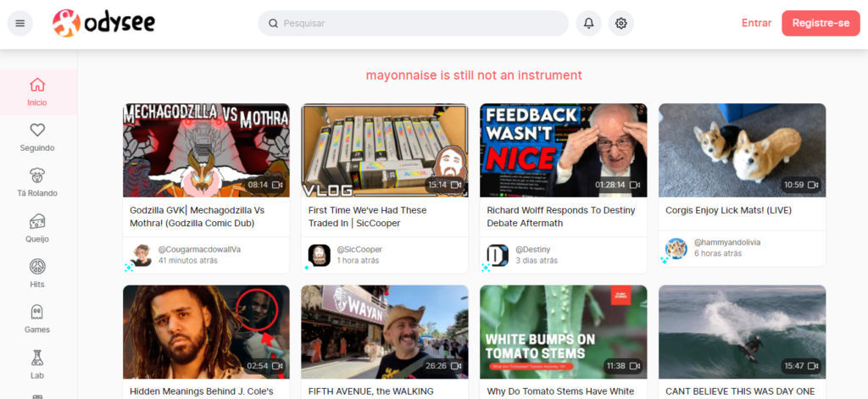Click the Entrar login link

pyautogui.click(x=757, y=23)
